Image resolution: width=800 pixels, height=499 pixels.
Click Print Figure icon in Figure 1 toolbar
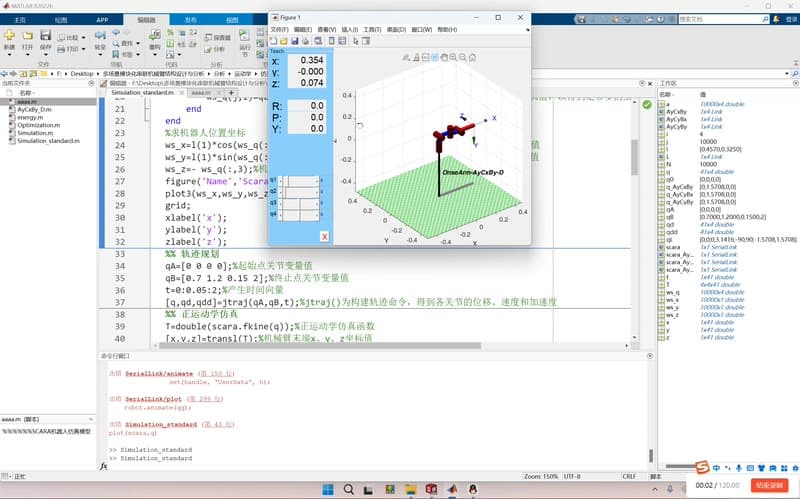pos(305,41)
